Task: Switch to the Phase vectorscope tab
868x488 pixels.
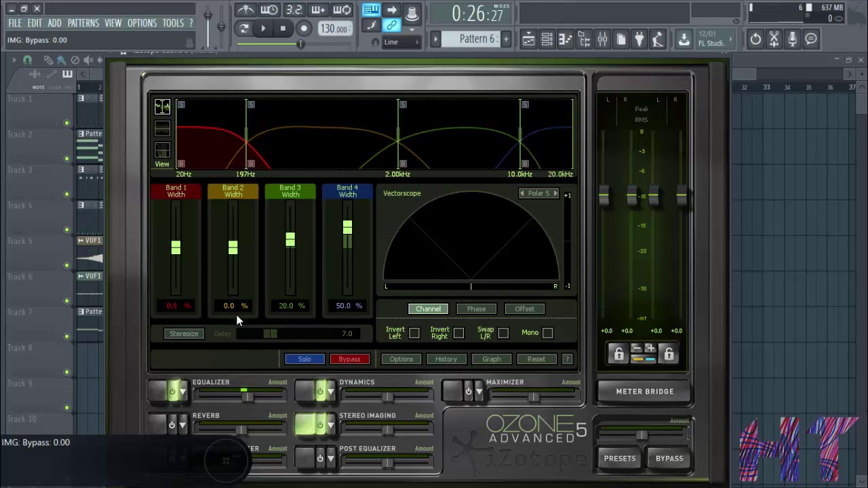Action: [476, 309]
